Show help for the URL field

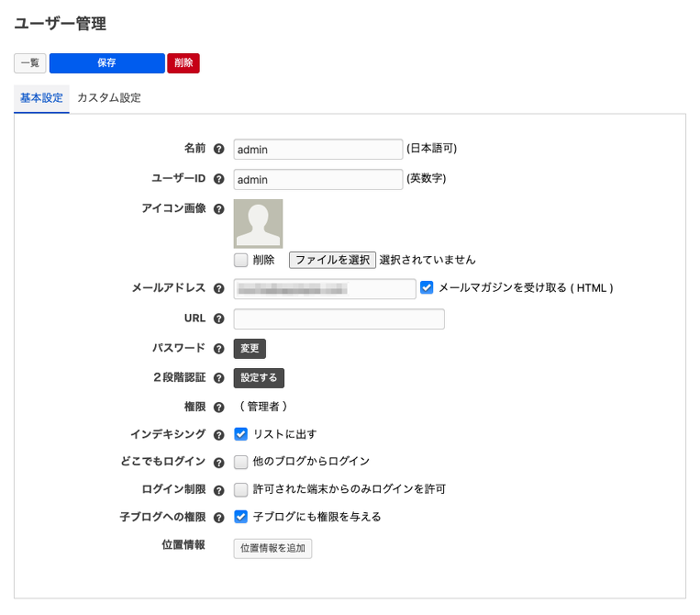[x=218, y=319]
